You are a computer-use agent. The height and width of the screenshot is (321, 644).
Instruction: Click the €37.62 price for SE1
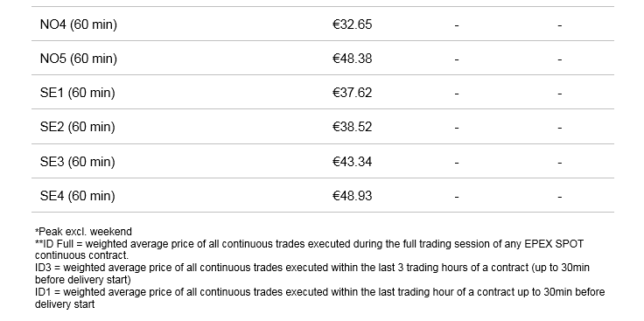[353, 93]
